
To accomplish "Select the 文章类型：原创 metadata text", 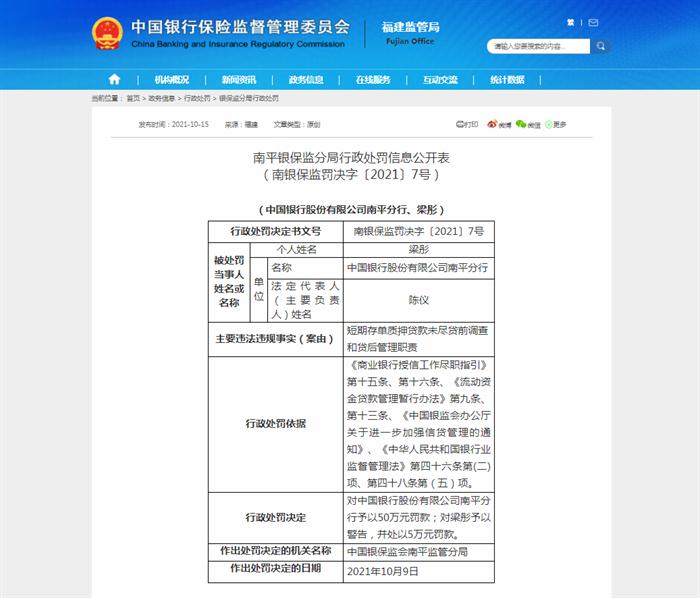I will [297, 125].
